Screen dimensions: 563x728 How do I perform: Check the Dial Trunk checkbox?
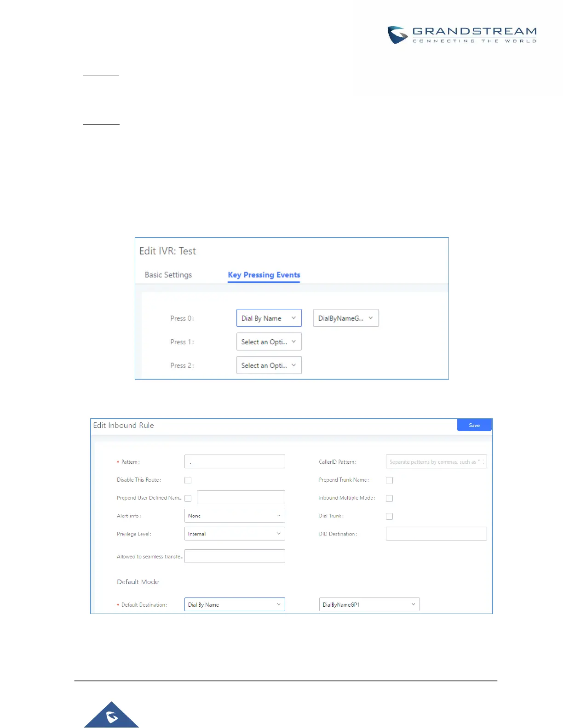click(389, 516)
